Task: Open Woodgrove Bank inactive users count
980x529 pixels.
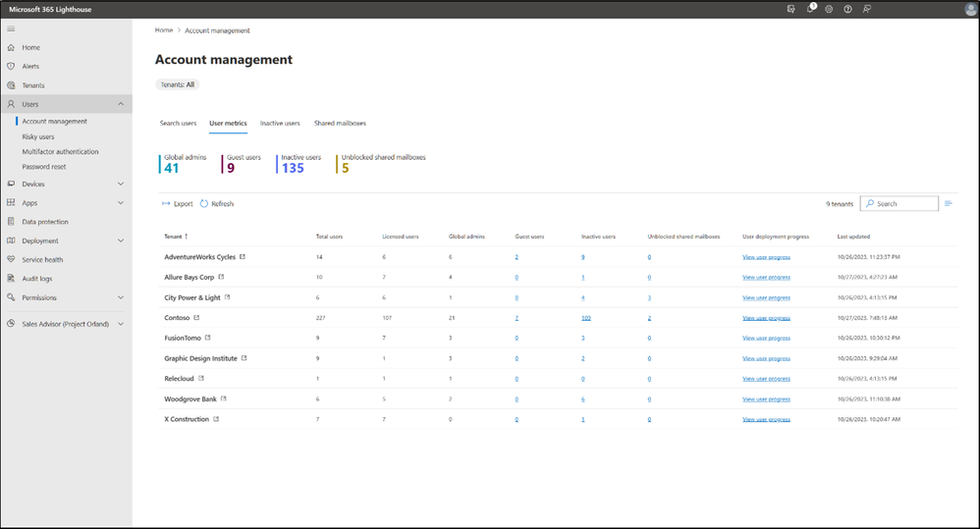Action: point(583,399)
